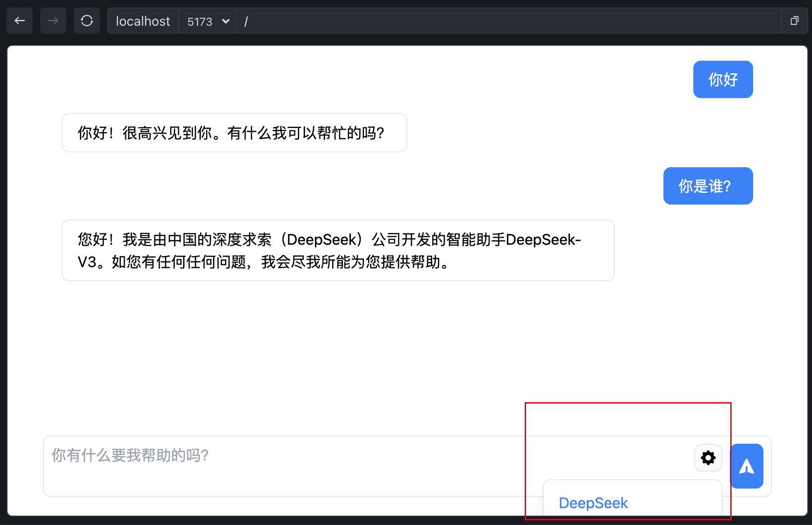The width and height of the screenshot is (812, 525).
Task: Click the DeepSeek link in the popup
Action: point(593,503)
